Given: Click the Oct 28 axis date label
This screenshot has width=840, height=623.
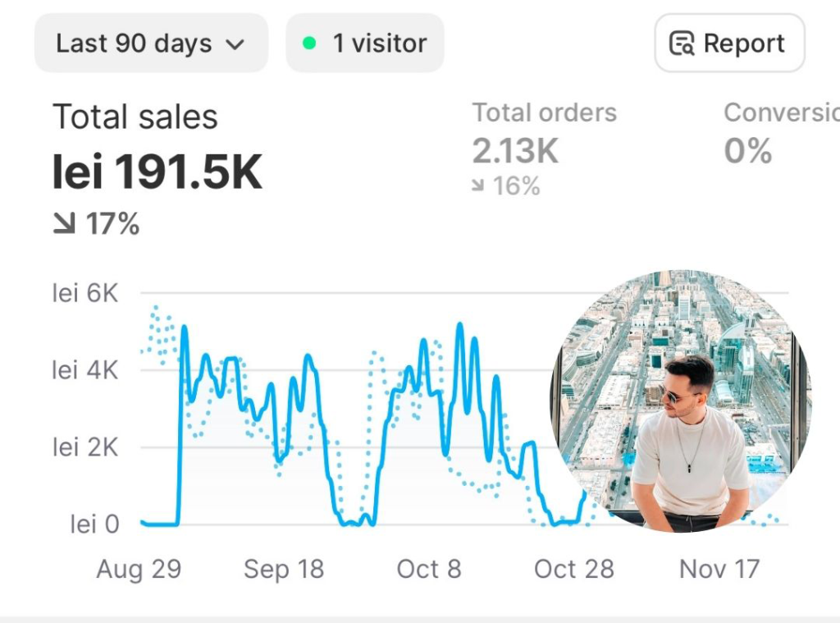Looking at the screenshot, I should click(x=573, y=569).
